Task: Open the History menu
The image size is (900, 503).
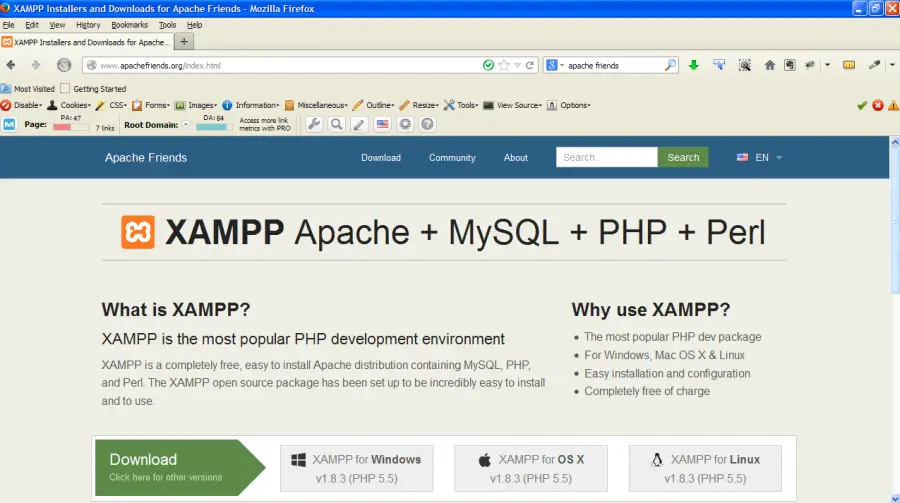Action: [x=88, y=25]
